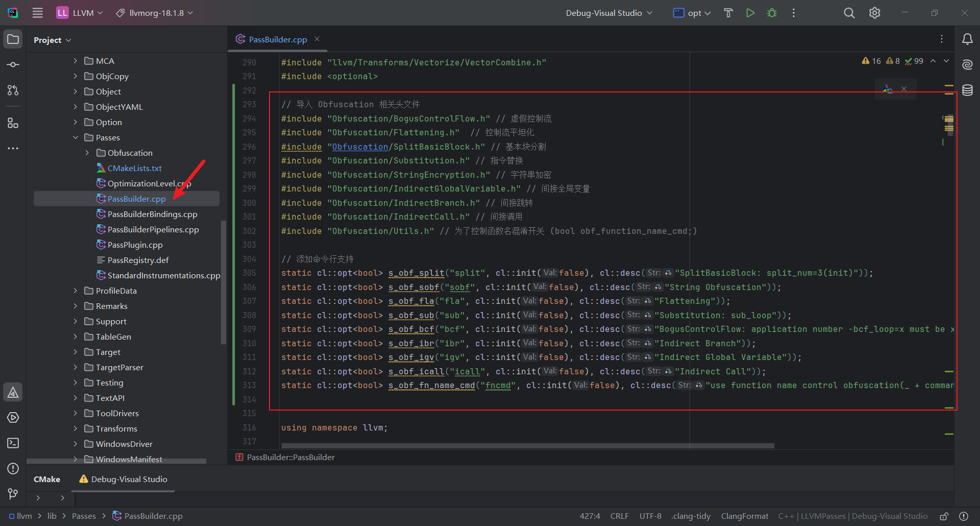Open the Database tool window
Viewport: 980px width, 526px height.
pyautogui.click(x=967, y=90)
